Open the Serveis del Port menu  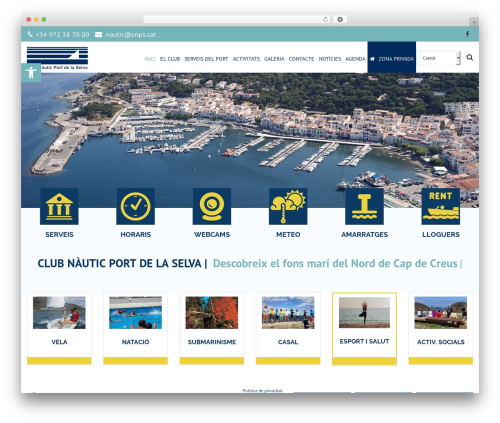[x=206, y=59]
